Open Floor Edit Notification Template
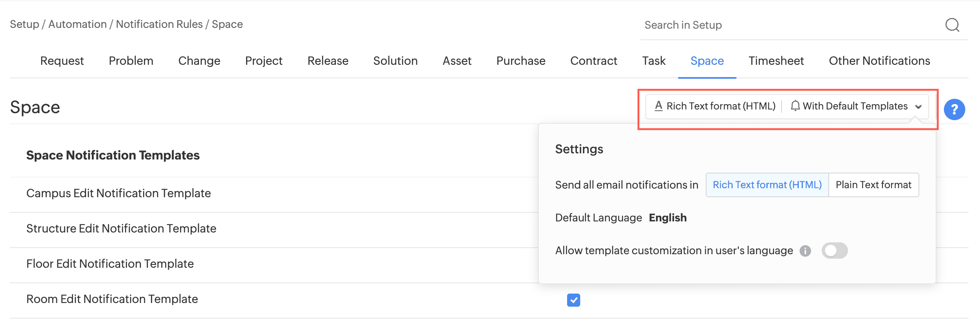Image resolution: width=980 pixels, height=328 pixels. [110, 264]
